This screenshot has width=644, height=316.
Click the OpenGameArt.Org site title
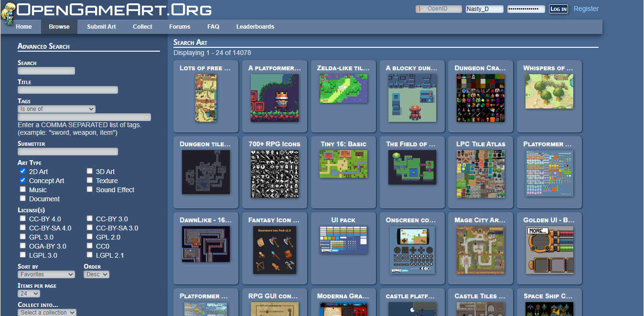(x=114, y=9)
